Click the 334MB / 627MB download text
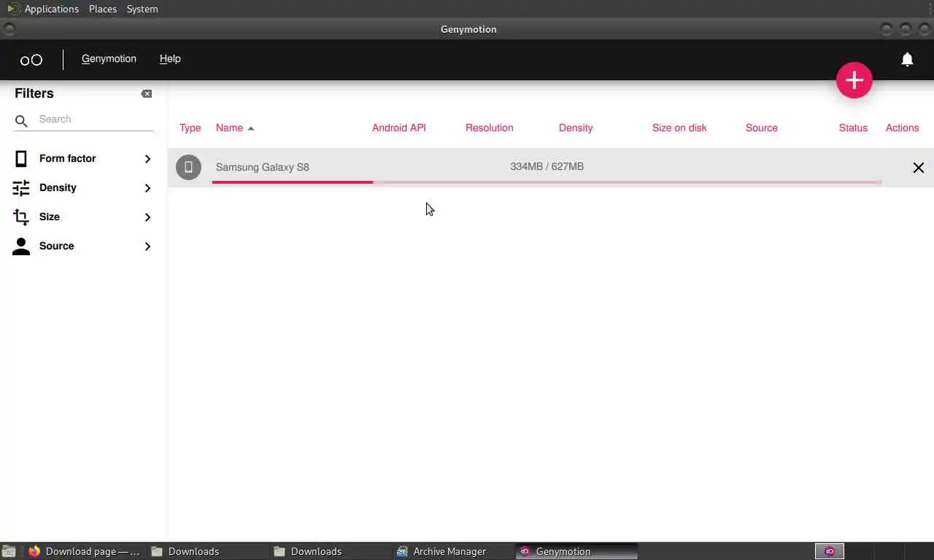The image size is (934, 560). pos(547,166)
